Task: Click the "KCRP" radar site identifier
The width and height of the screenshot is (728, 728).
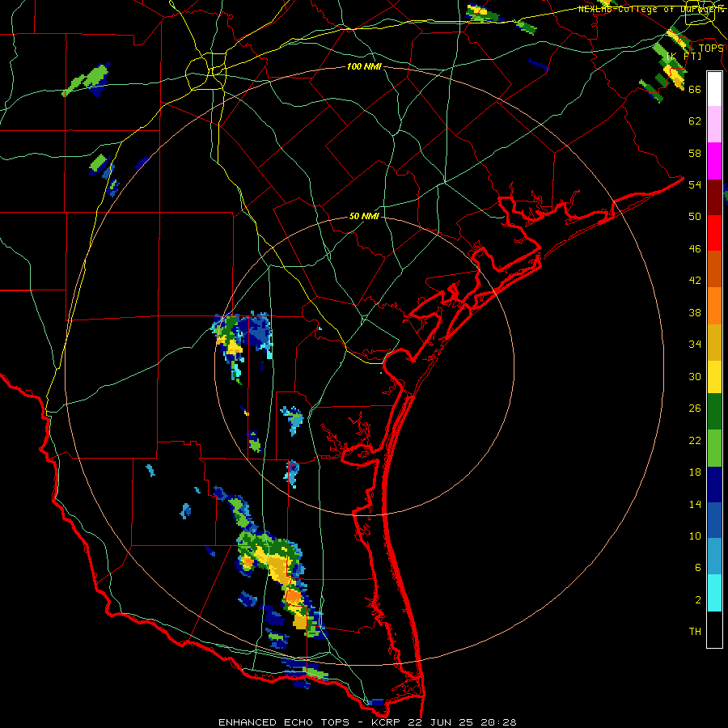Action: (x=385, y=722)
